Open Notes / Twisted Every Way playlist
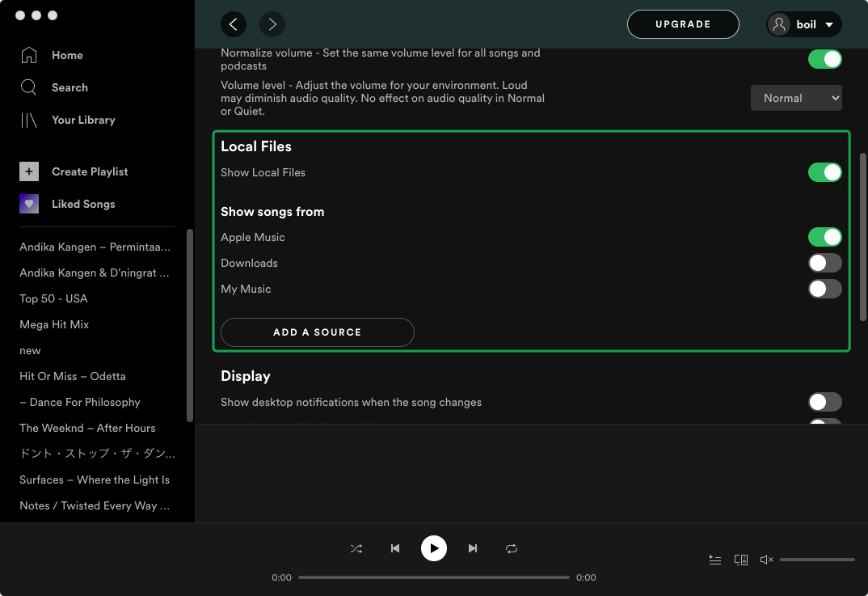Image resolution: width=868 pixels, height=596 pixels. [x=95, y=505]
